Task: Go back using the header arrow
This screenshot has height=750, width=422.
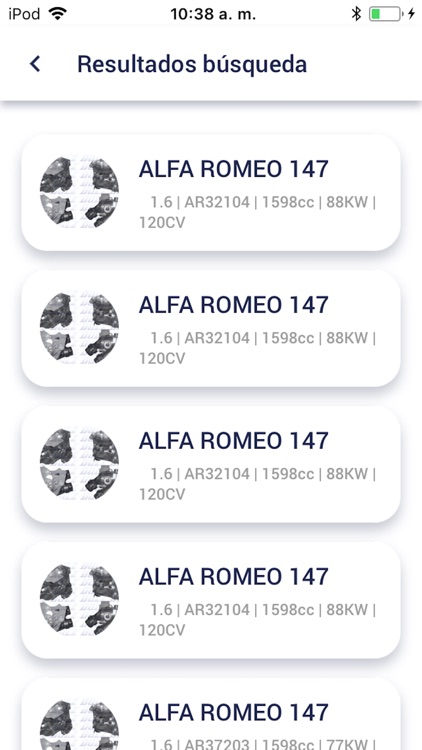Action: (35, 64)
